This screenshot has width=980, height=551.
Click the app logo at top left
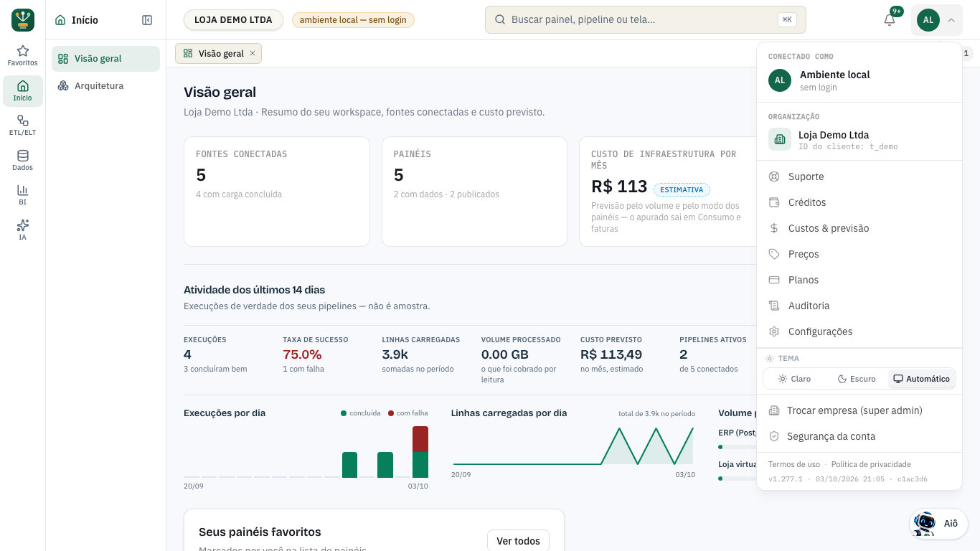pos(23,20)
